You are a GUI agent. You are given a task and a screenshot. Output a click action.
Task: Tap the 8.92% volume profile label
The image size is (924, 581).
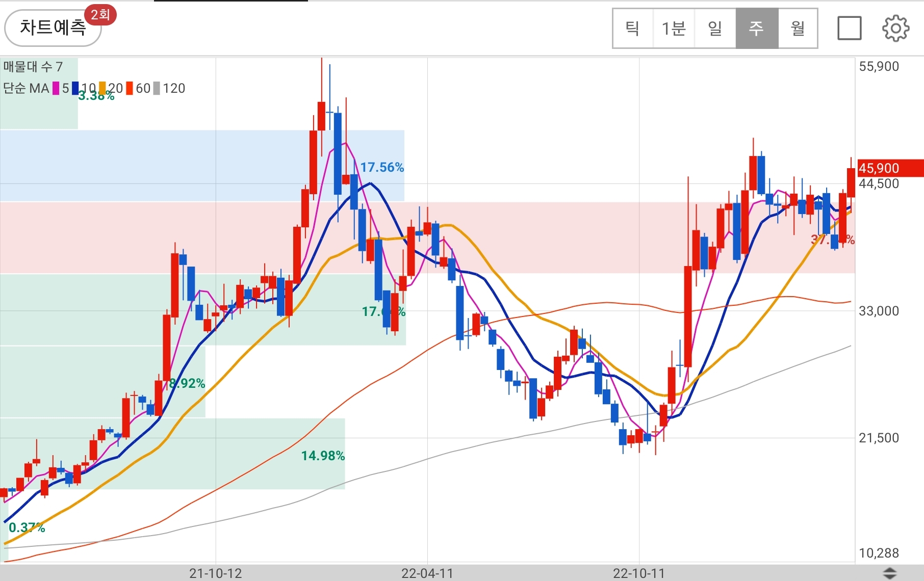point(187,383)
